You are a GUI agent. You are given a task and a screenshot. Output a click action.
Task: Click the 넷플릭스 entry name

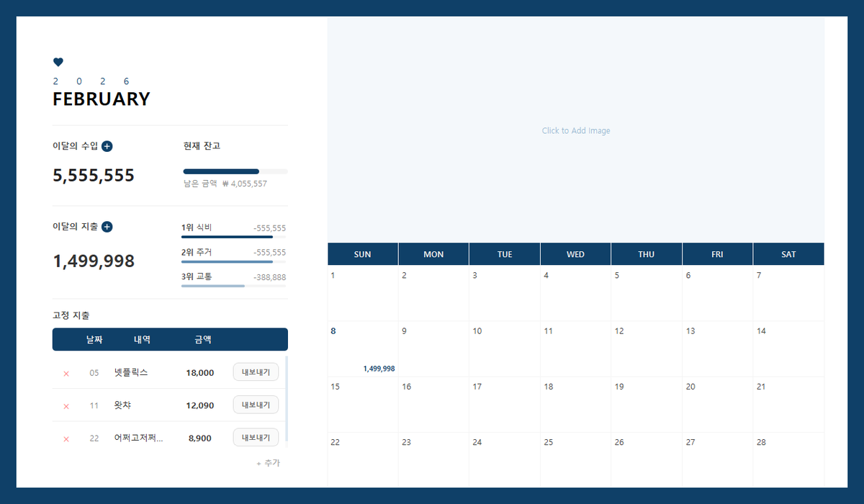coord(131,372)
